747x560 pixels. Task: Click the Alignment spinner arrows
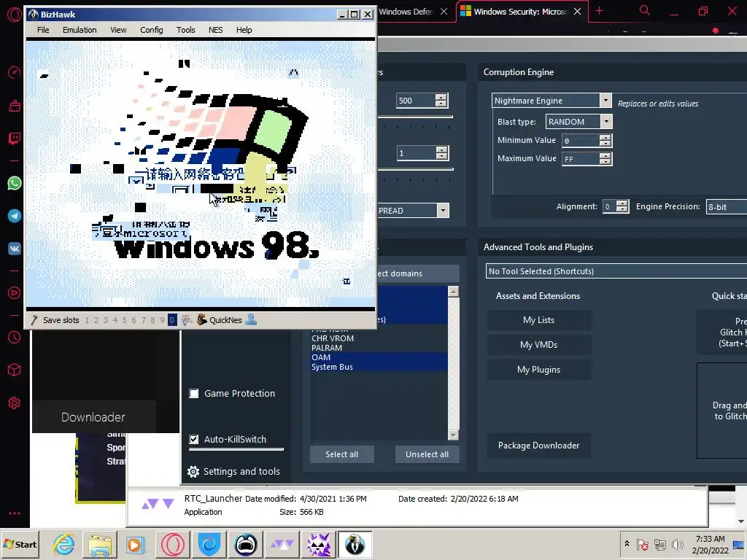pyautogui.click(x=622, y=206)
